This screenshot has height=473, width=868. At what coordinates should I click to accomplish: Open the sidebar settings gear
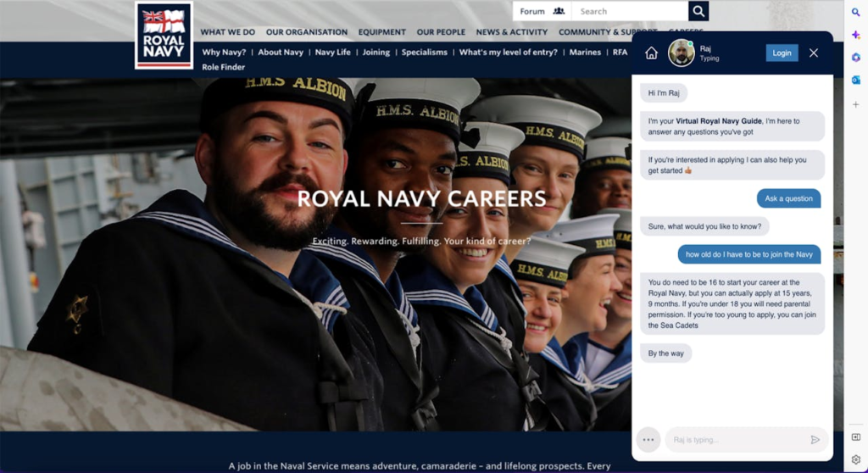(x=856, y=459)
